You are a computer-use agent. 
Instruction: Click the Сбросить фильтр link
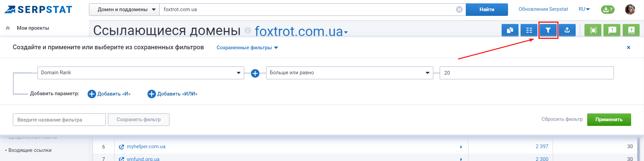pos(562,119)
